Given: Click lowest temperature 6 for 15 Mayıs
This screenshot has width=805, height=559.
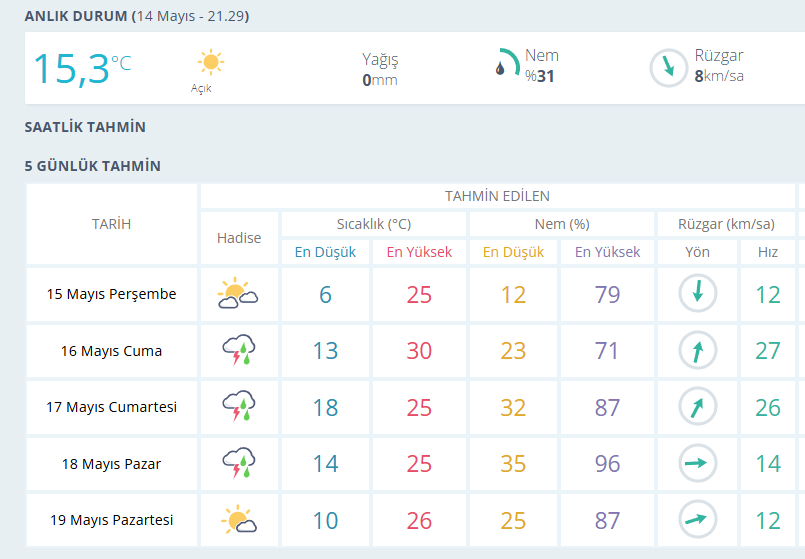Looking at the screenshot, I should (325, 295).
